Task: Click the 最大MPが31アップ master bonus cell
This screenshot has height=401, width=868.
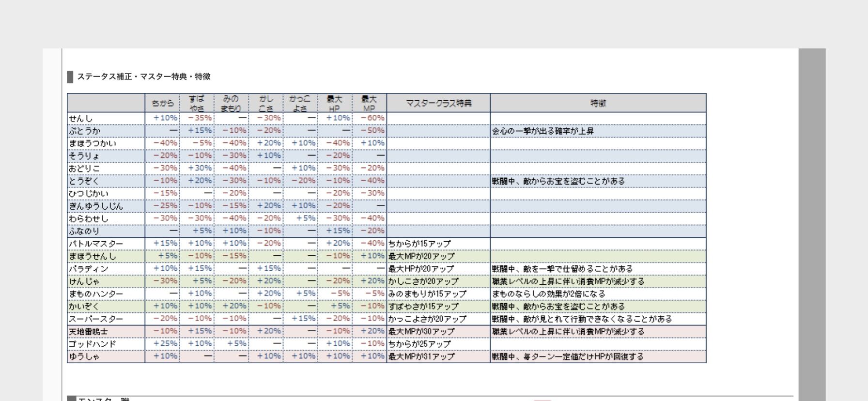Action: pos(421,357)
